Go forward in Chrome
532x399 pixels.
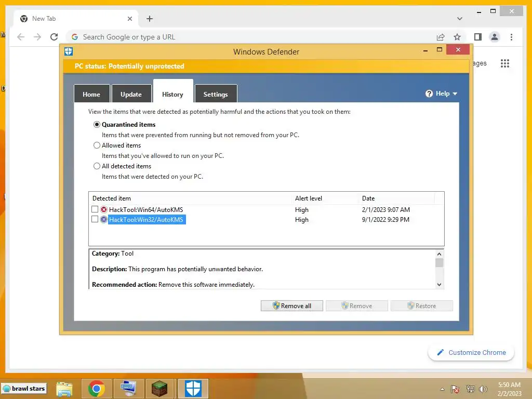pos(37,37)
